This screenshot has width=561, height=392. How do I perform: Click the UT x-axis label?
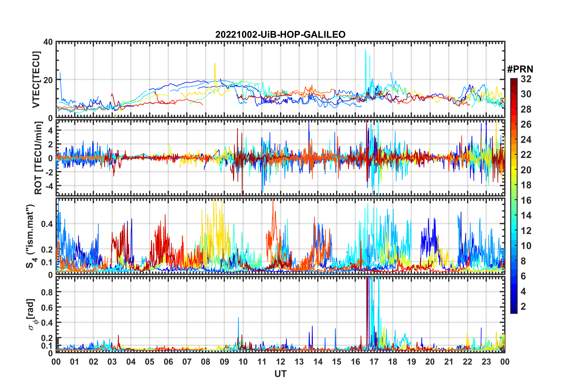(280, 374)
